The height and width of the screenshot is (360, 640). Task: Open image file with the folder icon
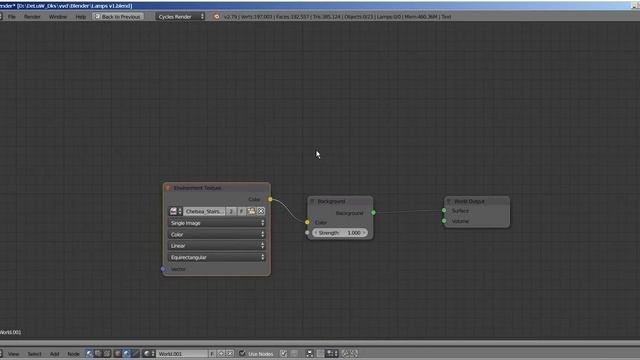[x=251, y=211]
